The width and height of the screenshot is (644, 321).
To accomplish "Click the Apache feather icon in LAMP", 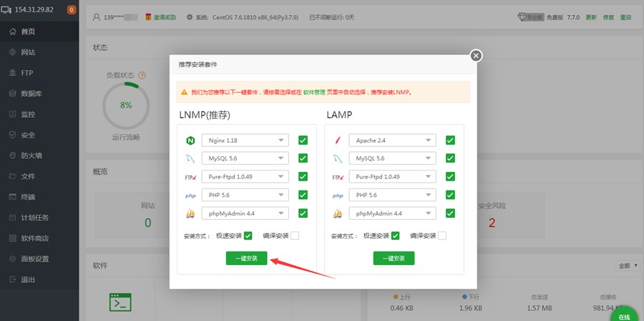I will click(338, 140).
